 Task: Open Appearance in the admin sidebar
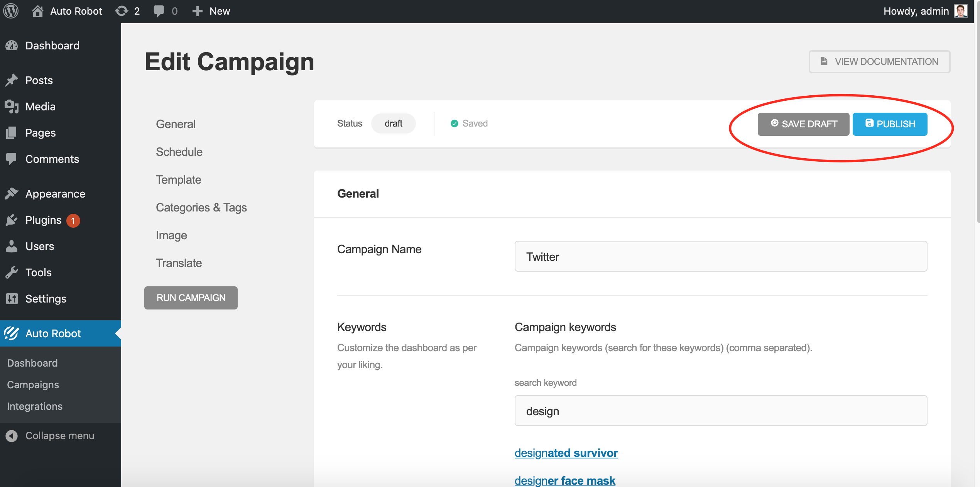tap(55, 194)
